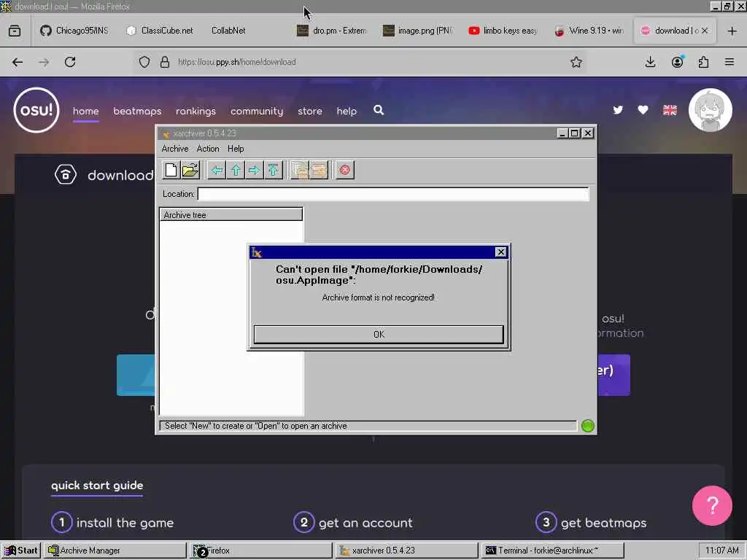Click the padlock site info icon
The height and width of the screenshot is (560, 747).
coord(165,62)
